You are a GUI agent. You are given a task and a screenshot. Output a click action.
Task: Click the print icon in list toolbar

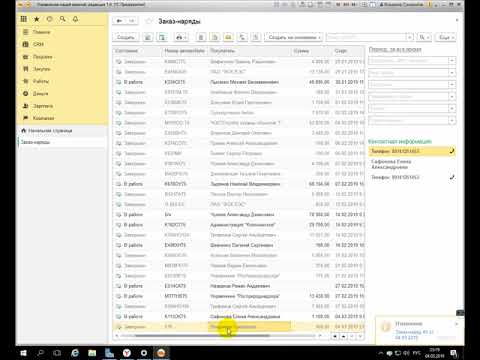pyautogui.click(x=181, y=37)
